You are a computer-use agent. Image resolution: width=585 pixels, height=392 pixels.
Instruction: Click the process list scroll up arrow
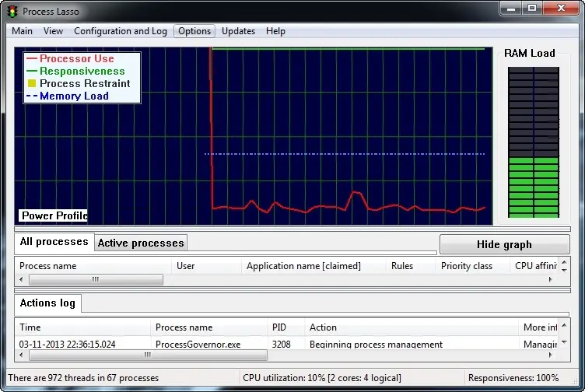point(564,262)
